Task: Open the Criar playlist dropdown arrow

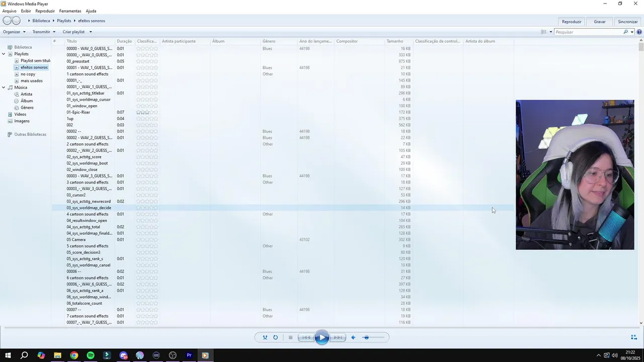Action: 91,32
